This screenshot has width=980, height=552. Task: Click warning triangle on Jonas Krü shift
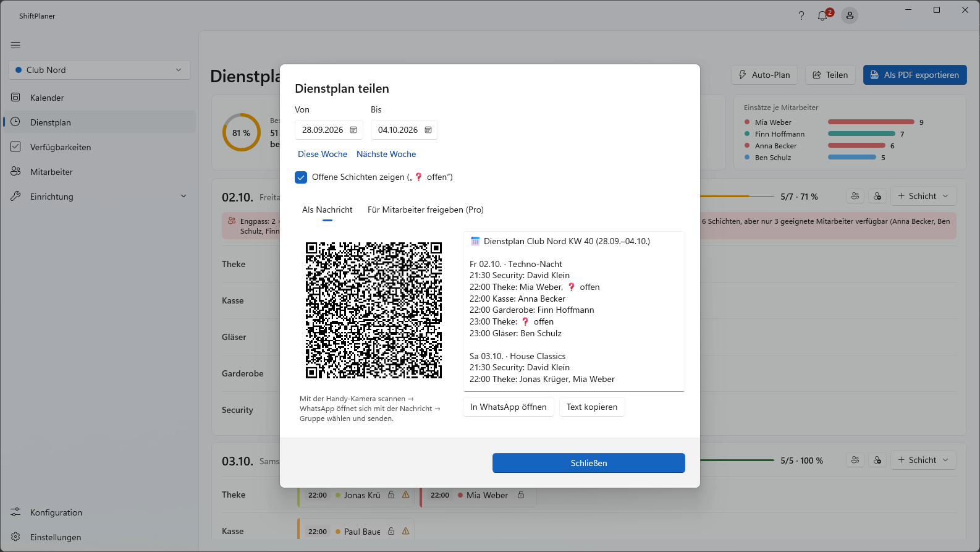coord(406,495)
